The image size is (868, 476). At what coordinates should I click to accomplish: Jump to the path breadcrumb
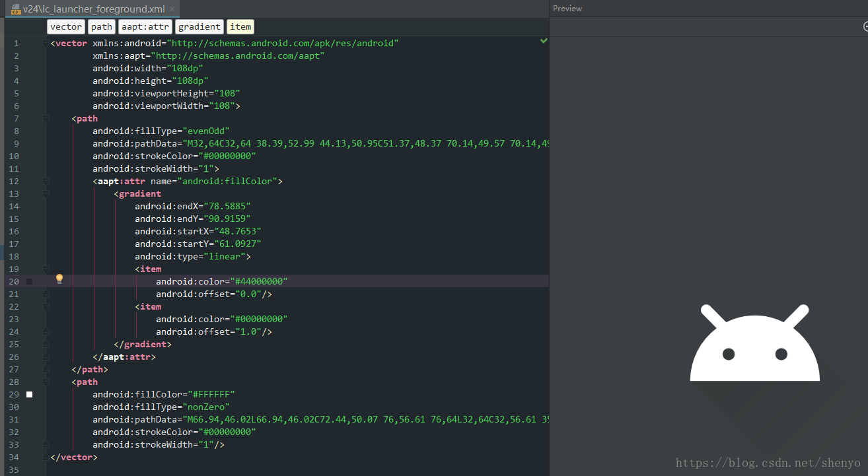102,26
